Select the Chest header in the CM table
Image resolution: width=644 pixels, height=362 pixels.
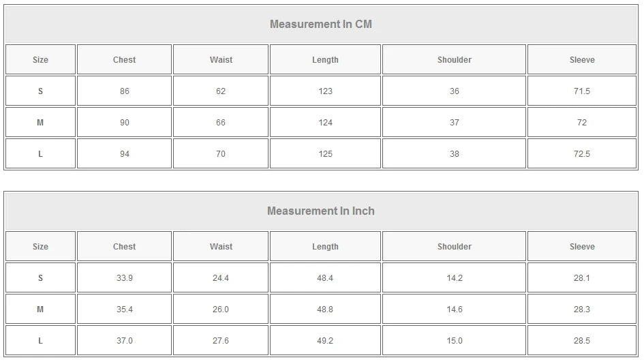coord(124,60)
